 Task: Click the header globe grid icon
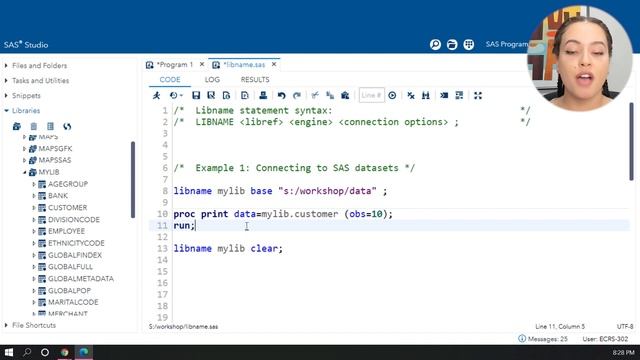pyautogui.click(x=469, y=44)
